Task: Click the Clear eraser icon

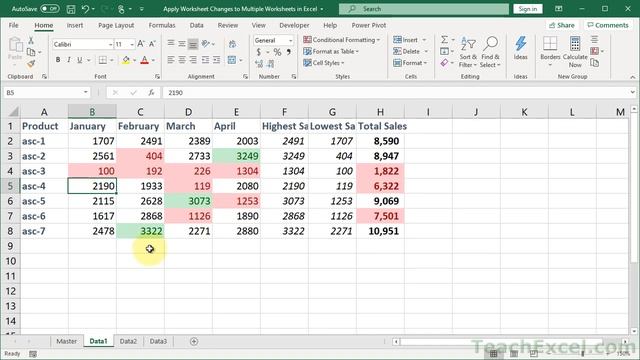Action: coord(444,63)
